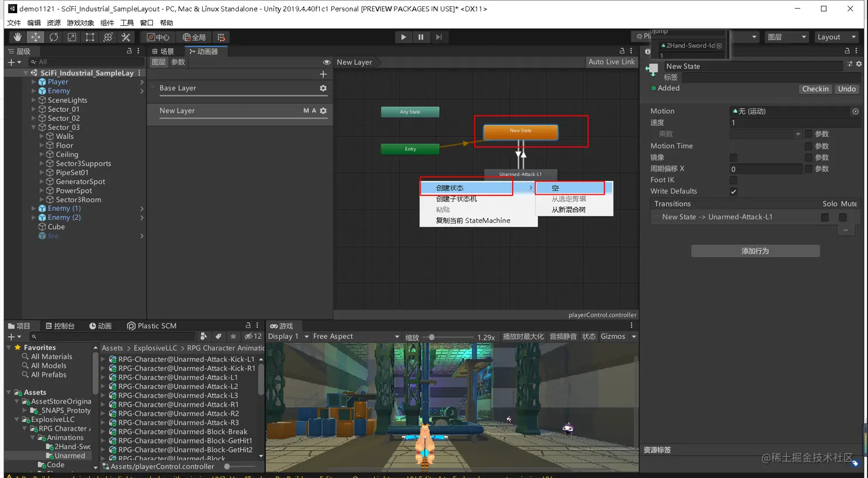Select the Rotate tool

tap(53, 37)
